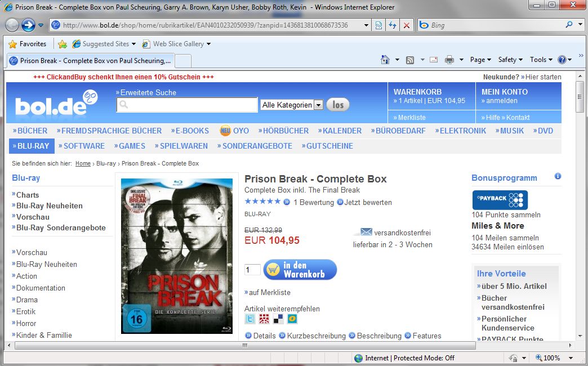The image size is (588, 366).
Task: Click the refresh page icon
Action: click(392, 25)
